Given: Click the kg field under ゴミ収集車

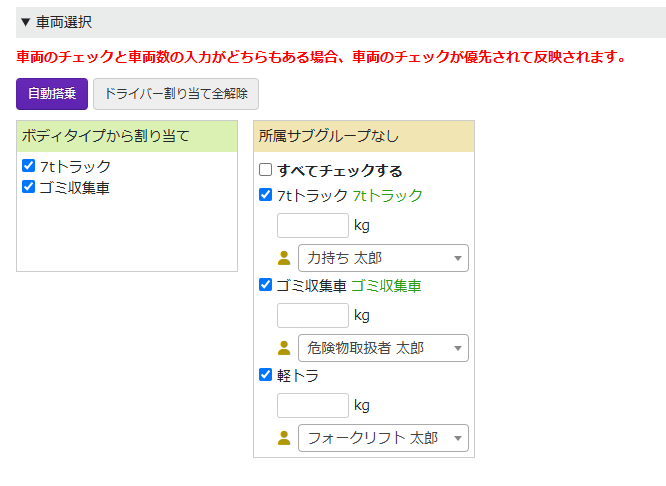Looking at the screenshot, I should (x=312, y=316).
